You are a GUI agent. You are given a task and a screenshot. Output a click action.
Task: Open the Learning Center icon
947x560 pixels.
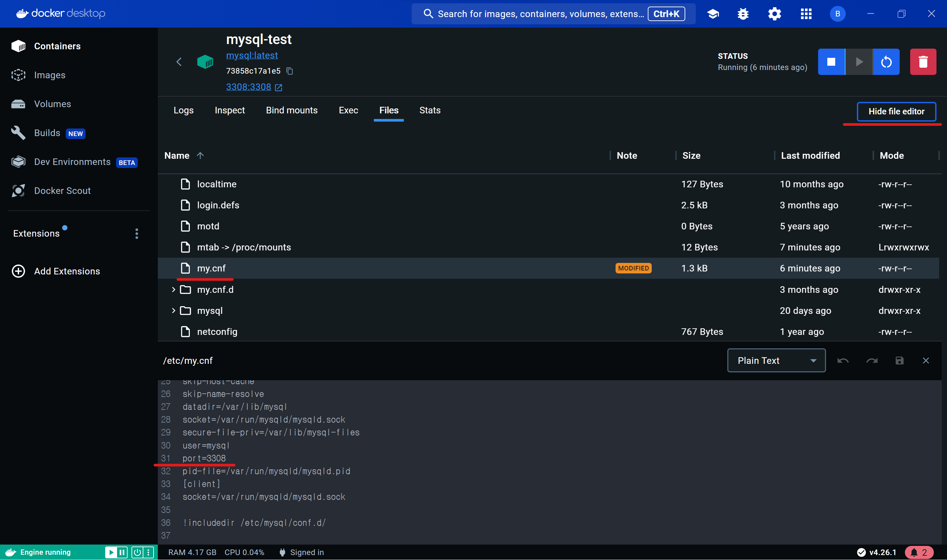coord(713,14)
